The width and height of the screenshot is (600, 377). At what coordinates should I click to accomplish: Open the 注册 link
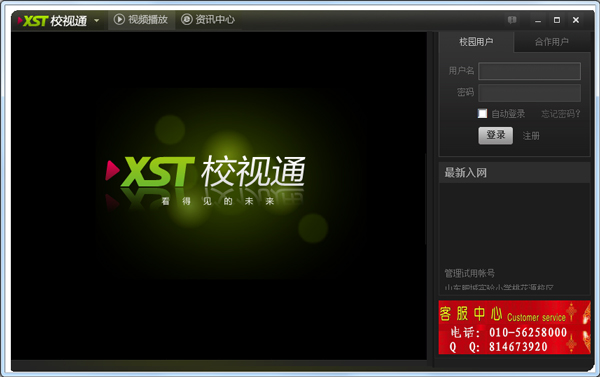pyautogui.click(x=531, y=136)
